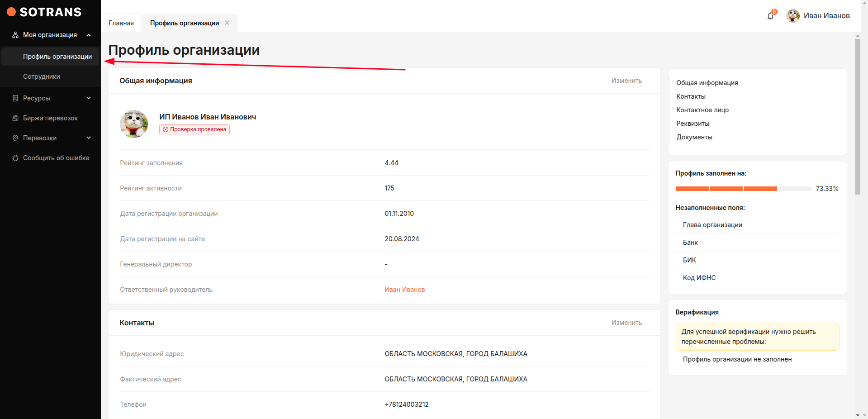Click the Перевозки location pin icon
Viewport: 868px width, 419px height.
pos(15,138)
